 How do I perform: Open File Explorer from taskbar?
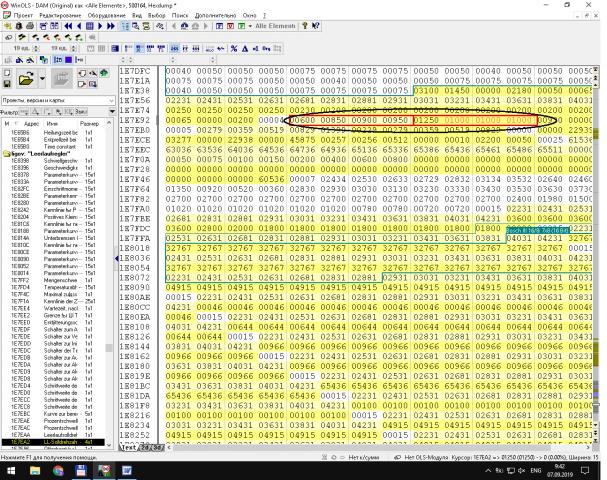[35, 471]
